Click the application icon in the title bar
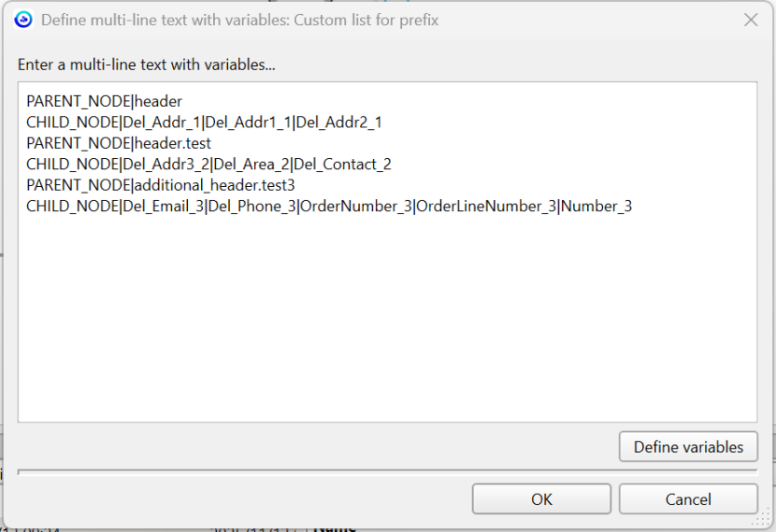The height and width of the screenshot is (532, 776). coord(23,20)
